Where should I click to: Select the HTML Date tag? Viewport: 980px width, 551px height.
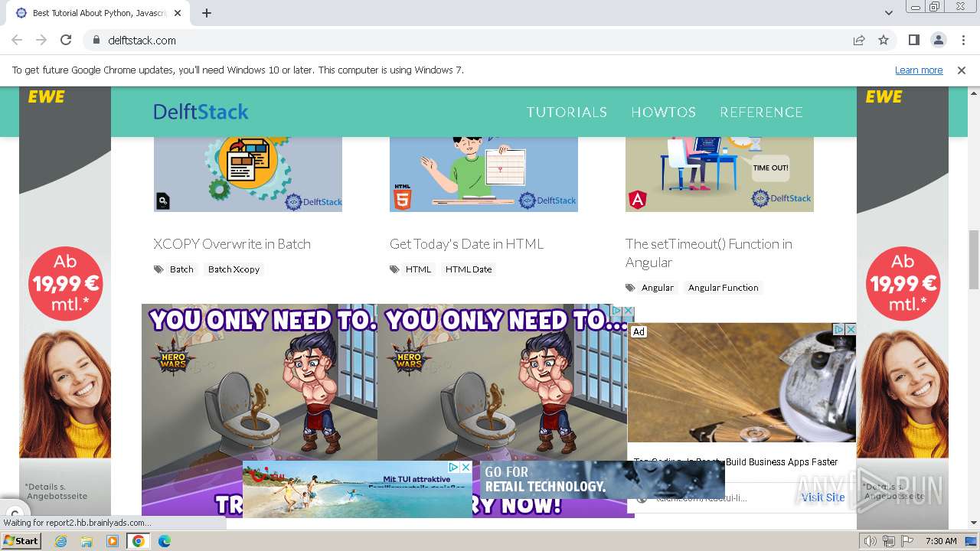coord(469,269)
